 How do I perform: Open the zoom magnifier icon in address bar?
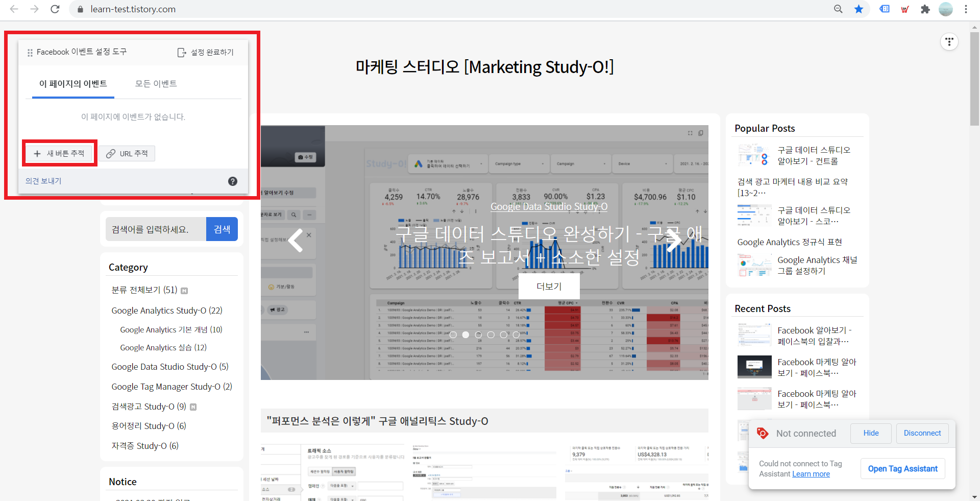(838, 9)
